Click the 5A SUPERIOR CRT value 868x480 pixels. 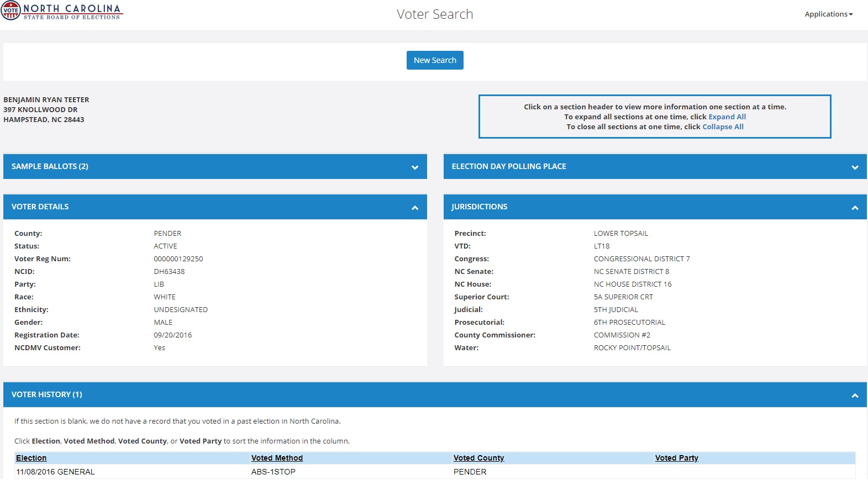[x=623, y=297]
